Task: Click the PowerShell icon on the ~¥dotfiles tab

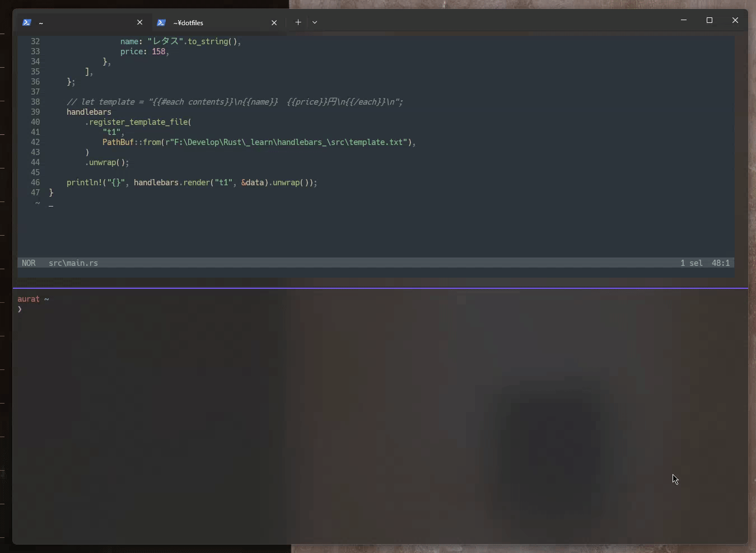Action: 161,22
